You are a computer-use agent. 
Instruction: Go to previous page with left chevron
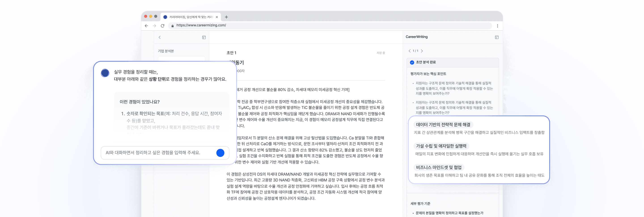pyautogui.click(x=410, y=51)
